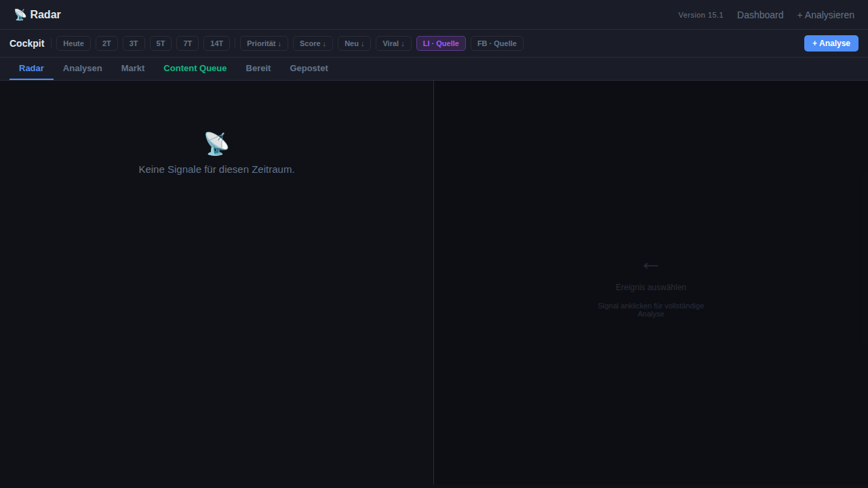Screen dimensions: 868x488
Task: Click 'Keine Signale für diesen Zeitraum.' message
Action: pyautogui.click(x=216, y=169)
